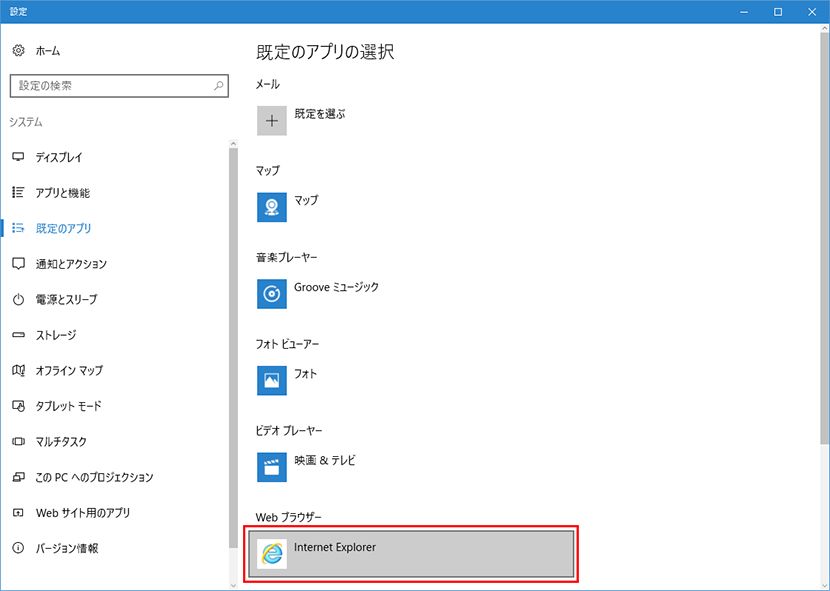Click the Internet Explorer icon
Screen dimensions: 830x591
[x=272, y=554]
